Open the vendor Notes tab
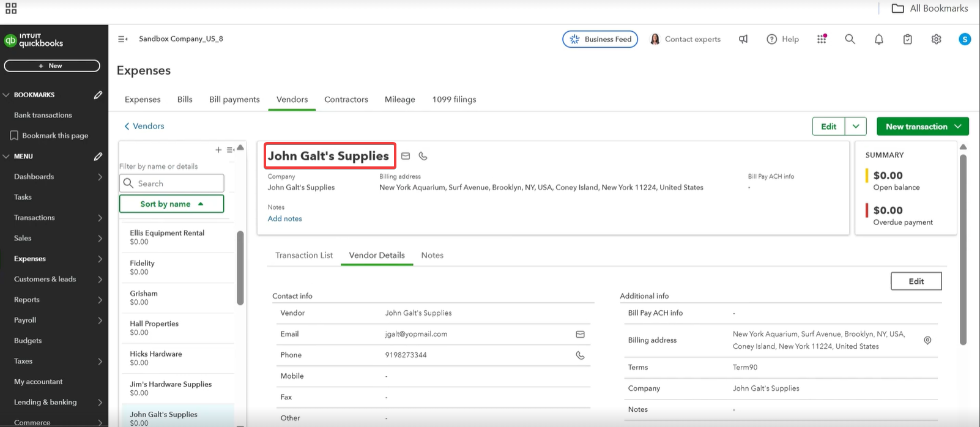 [x=432, y=255]
